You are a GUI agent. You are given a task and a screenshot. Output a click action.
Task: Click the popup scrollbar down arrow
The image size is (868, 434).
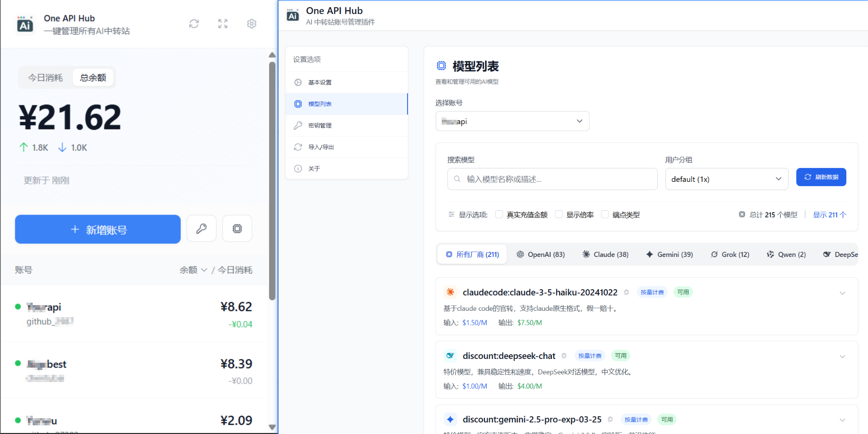(x=272, y=427)
